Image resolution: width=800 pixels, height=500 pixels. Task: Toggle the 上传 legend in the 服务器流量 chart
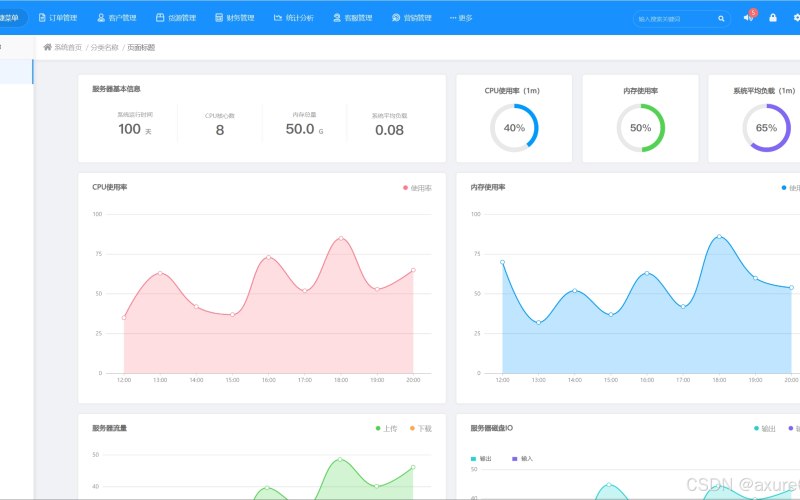point(386,429)
